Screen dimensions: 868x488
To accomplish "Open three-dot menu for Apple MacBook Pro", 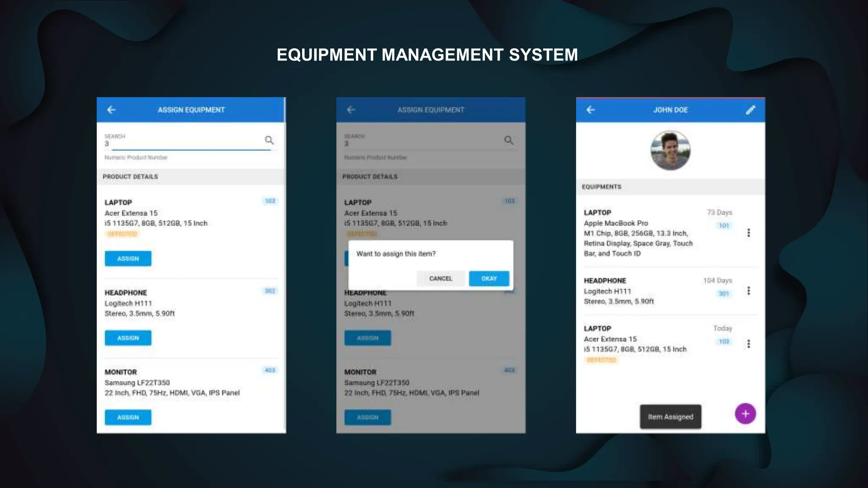I will point(748,233).
